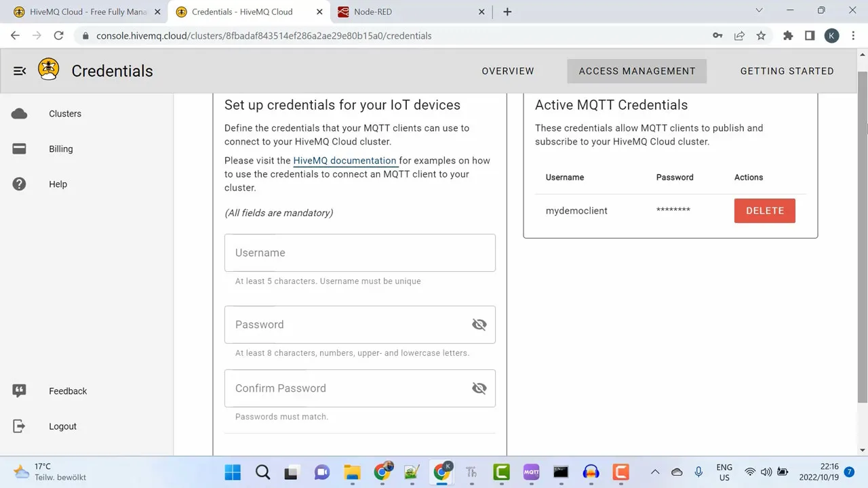This screenshot has width=868, height=488.
Task: Collapse the sidebar with the menu icon
Action: click(x=20, y=70)
